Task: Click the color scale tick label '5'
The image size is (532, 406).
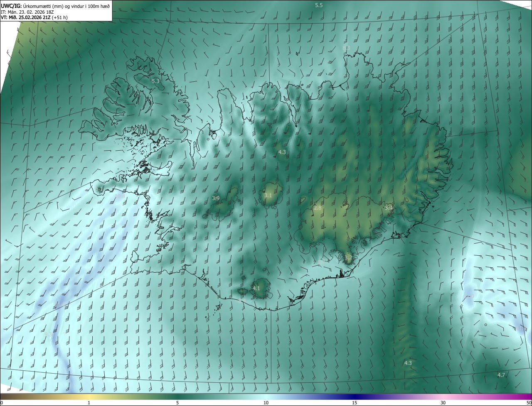Action: pyautogui.click(x=177, y=403)
